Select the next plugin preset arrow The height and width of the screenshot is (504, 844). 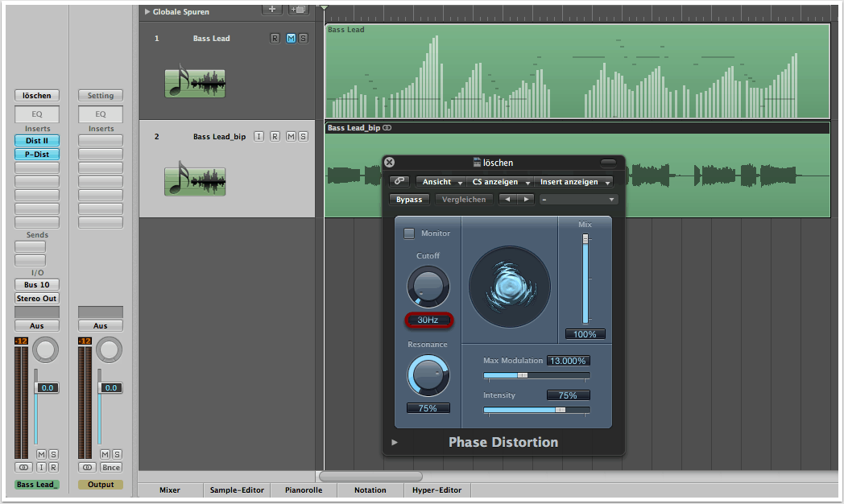point(525,199)
